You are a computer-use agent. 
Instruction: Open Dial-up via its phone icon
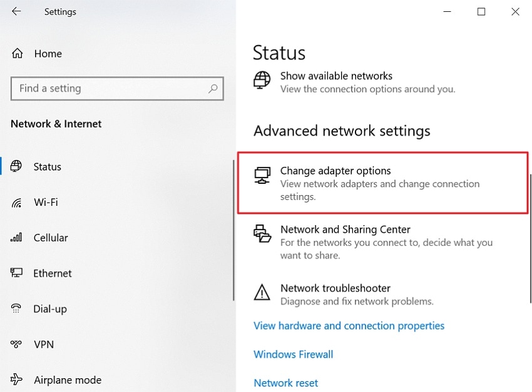pos(18,309)
